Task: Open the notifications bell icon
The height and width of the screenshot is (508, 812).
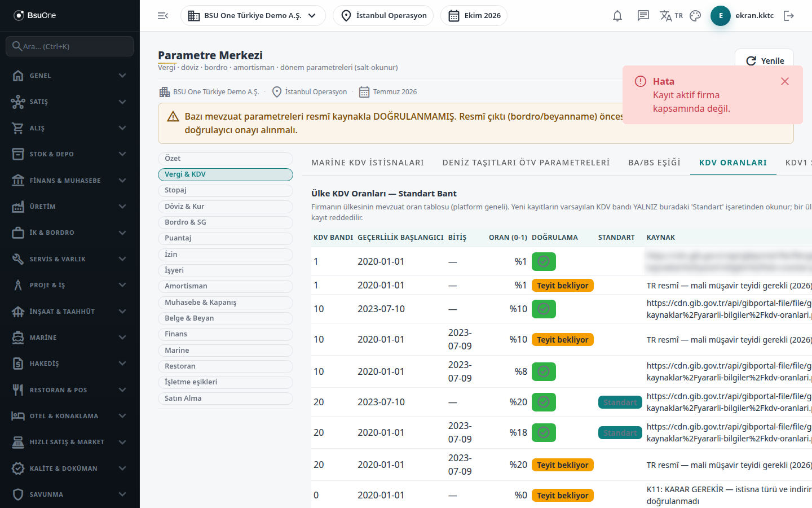Action: click(x=617, y=16)
